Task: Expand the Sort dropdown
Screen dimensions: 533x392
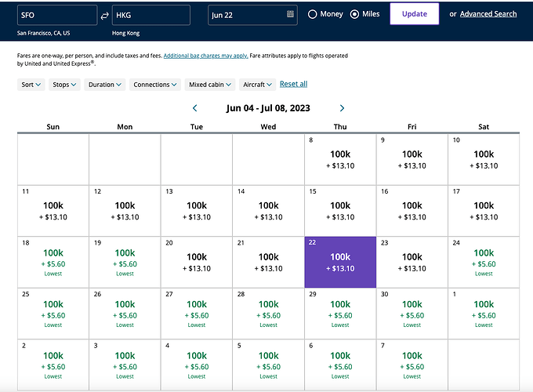Action: tap(31, 85)
